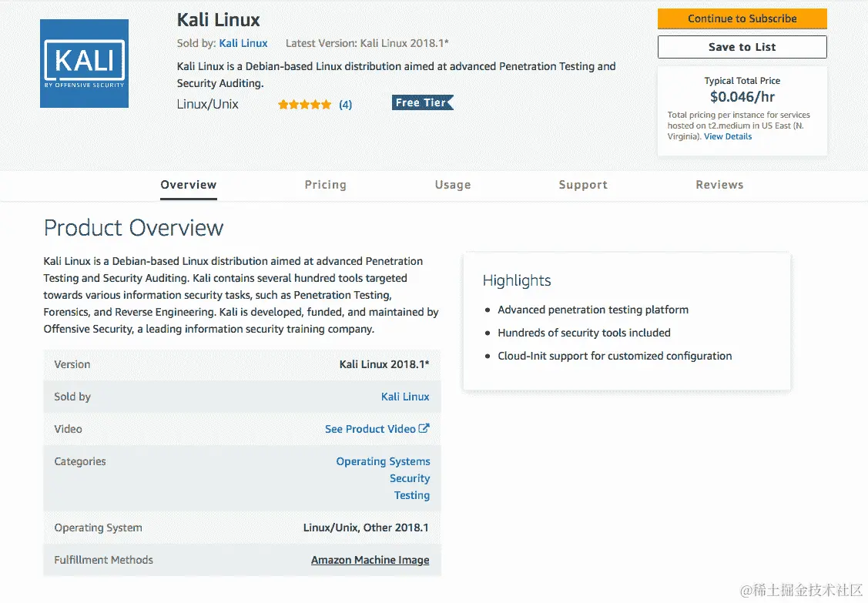Open the View Details pricing link

click(x=727, y=136)
